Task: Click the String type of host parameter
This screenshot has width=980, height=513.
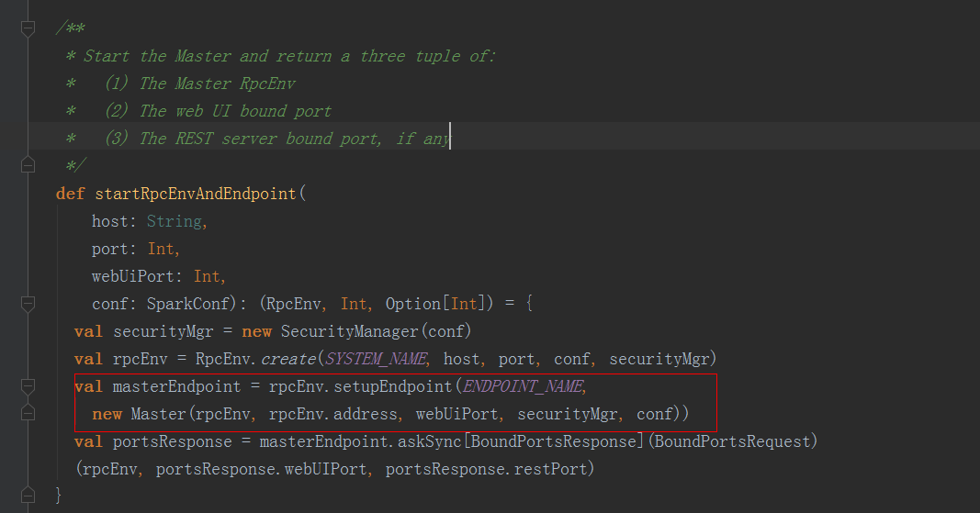Action: (x=175, y=221)
